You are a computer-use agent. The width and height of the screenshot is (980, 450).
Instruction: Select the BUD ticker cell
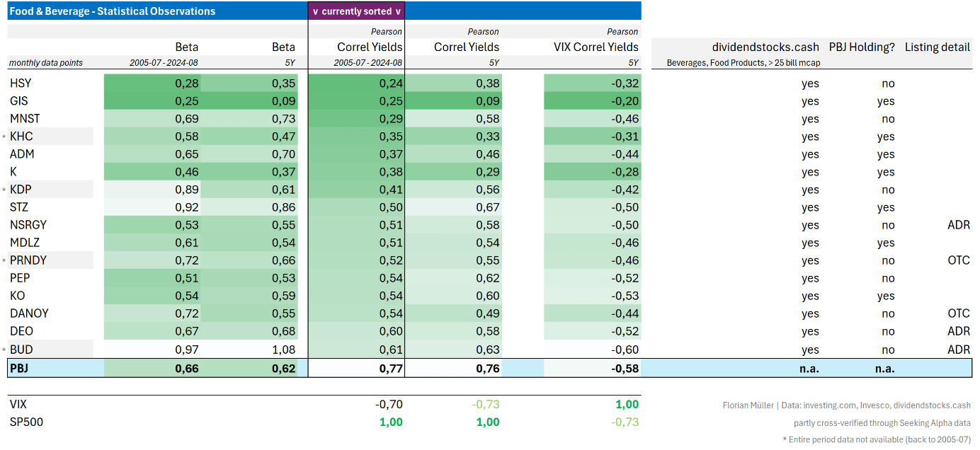(21, 350)
